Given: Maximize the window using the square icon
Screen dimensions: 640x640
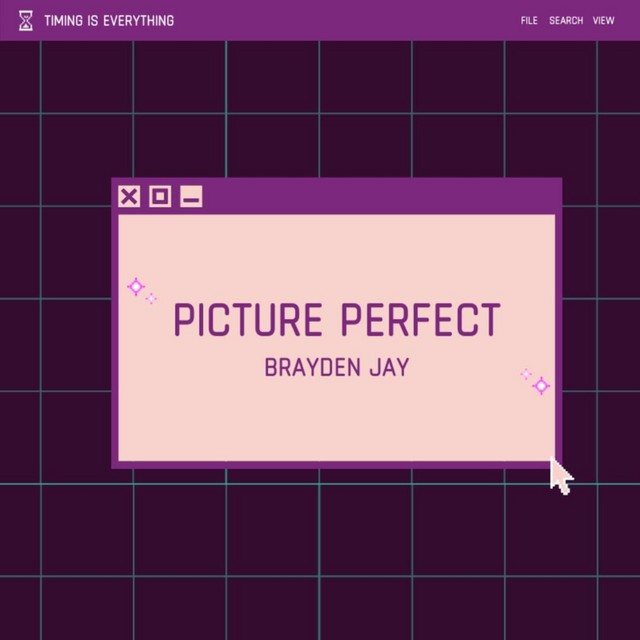Looking at the screenshot, I should pos(160,196).
